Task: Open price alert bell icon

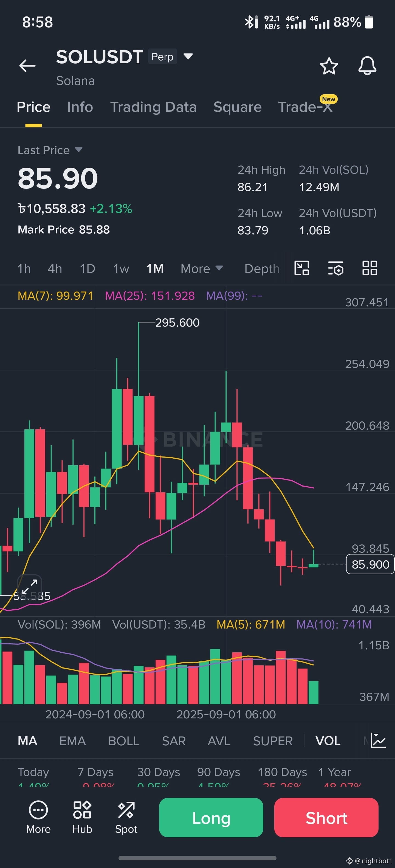Action: (367, 66)
